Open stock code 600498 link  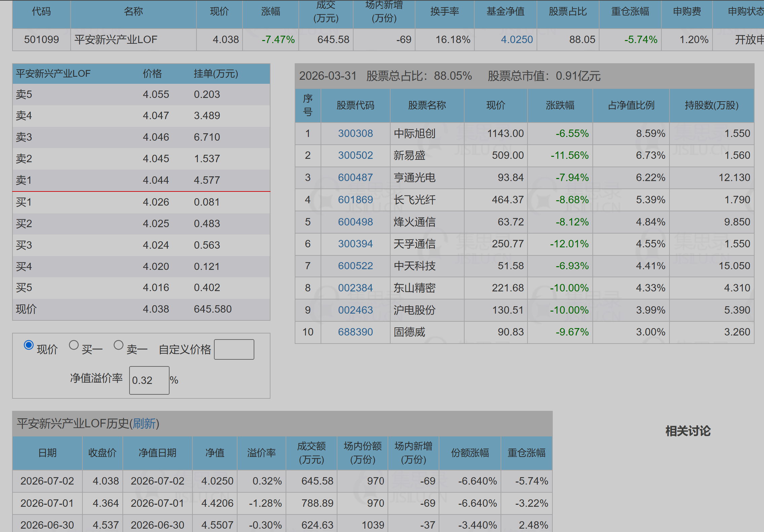pos(355,222)
